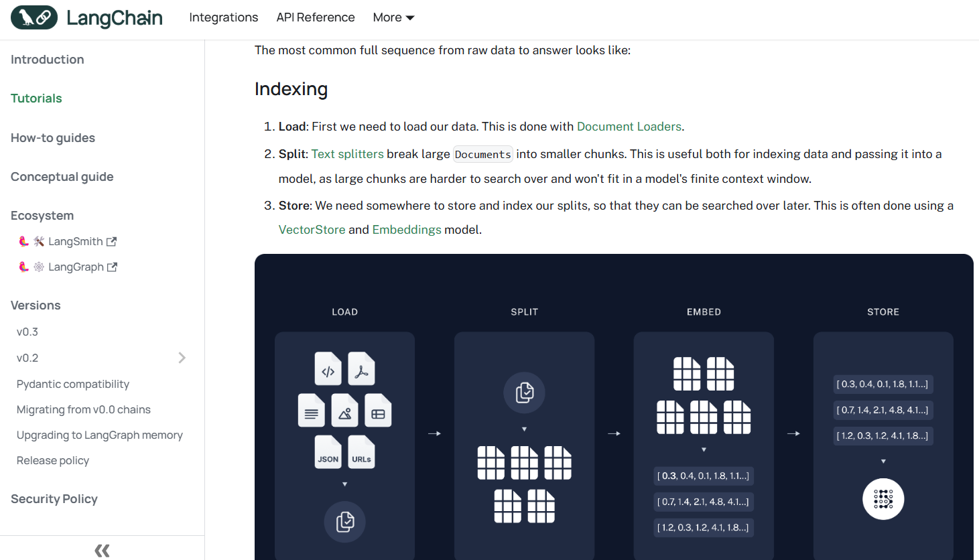Select Versions sidebar heading
979x560 pixels.
[x=36, y=305]
